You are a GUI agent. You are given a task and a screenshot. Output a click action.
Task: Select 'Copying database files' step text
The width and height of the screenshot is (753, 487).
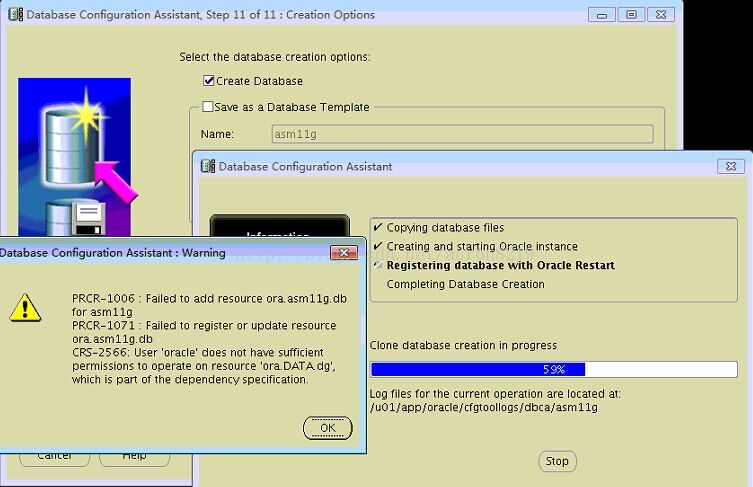pyautogui.click(x=445, y=228)
